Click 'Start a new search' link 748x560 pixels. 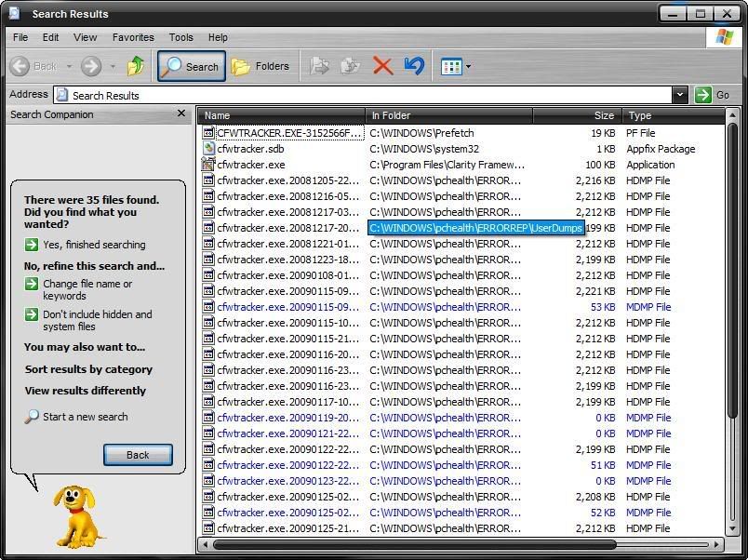pyautogui.click(x=85, y=417)
